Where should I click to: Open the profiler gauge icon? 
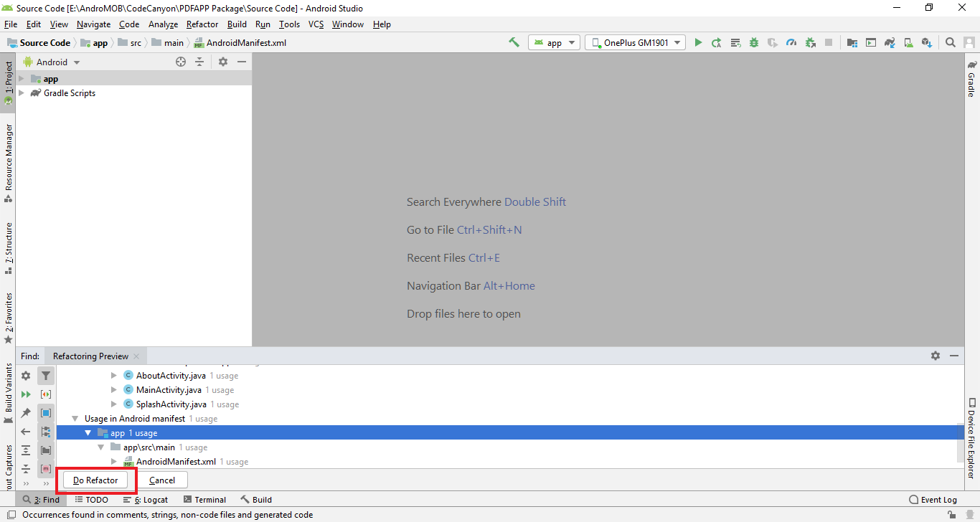[791, 43]
